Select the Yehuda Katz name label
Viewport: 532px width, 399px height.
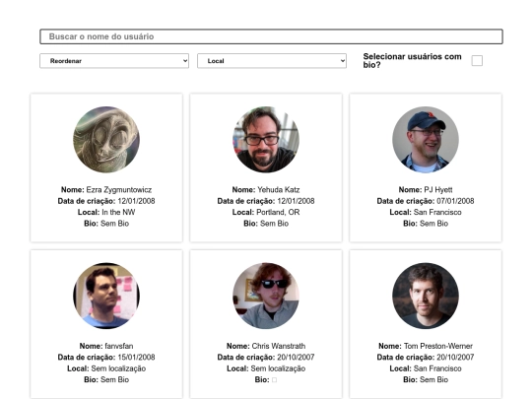click(278, 190)
